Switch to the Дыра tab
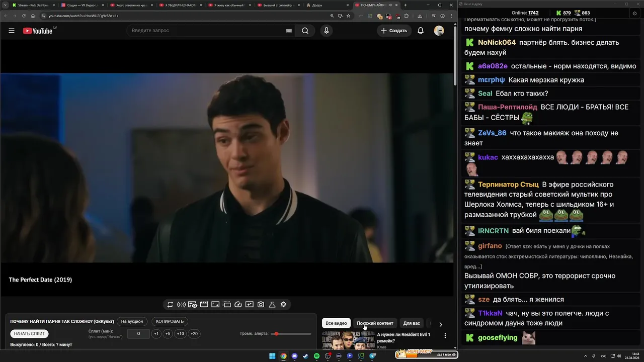 click(328, 5)
